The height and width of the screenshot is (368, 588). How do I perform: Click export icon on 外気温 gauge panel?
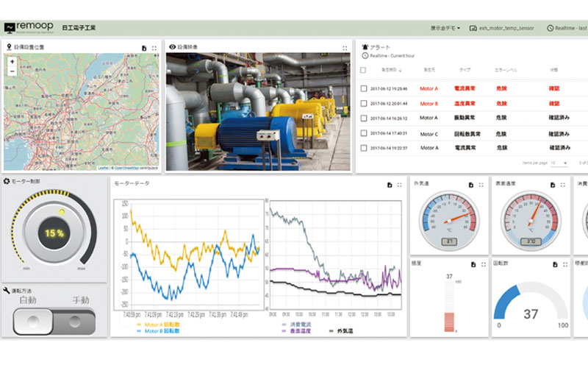tap(471, 185)
